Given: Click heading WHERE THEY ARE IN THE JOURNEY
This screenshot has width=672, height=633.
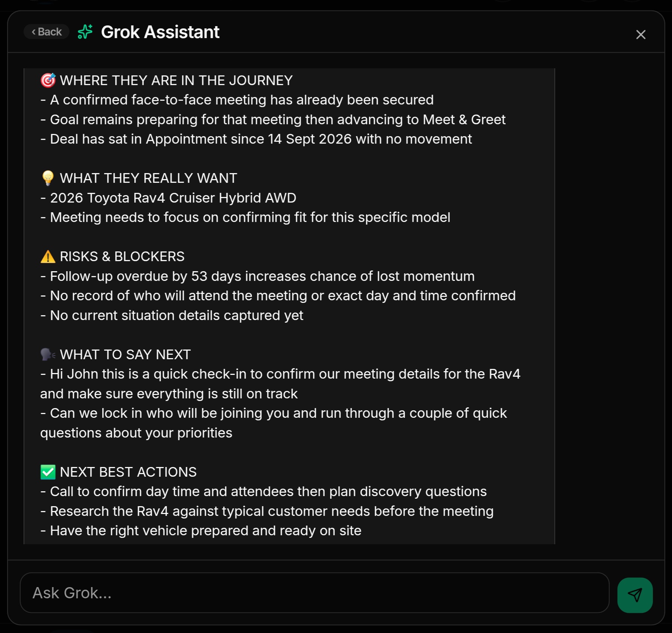Looking at the screenshot, I should [176, 81].
